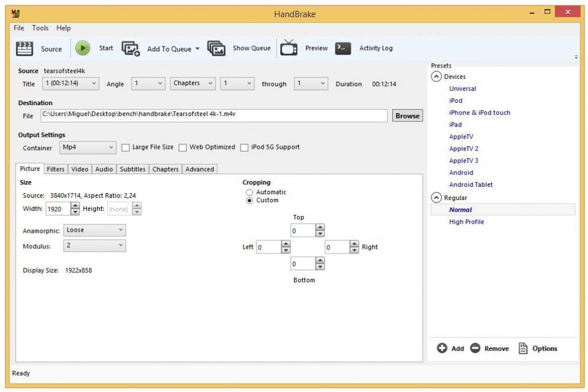Switch to the Filters tab
The image size is (588, 392).
[x=56, y=170]
